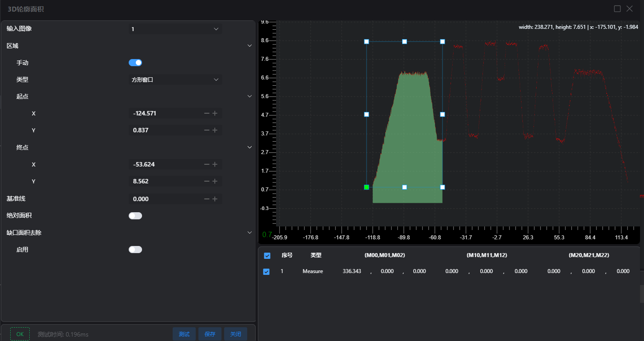
Task: Click the 关闭 button
Action: click(x=236, y=334)
